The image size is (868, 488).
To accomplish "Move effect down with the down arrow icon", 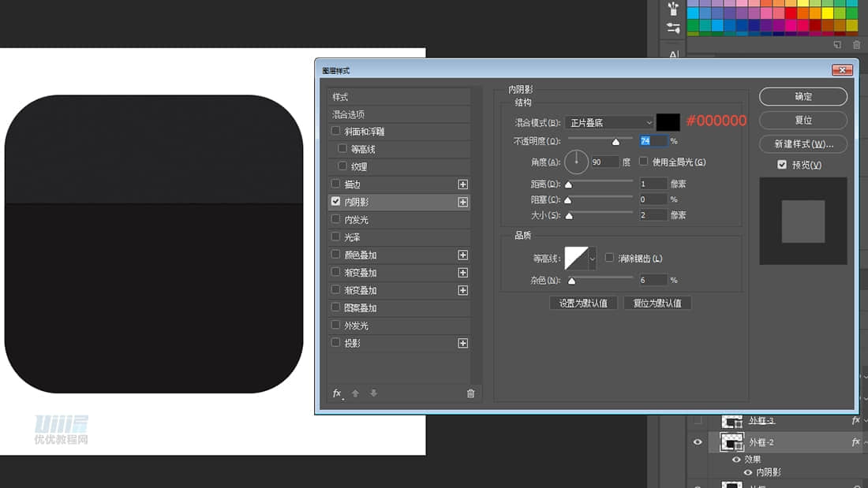I will coord(374,393).
